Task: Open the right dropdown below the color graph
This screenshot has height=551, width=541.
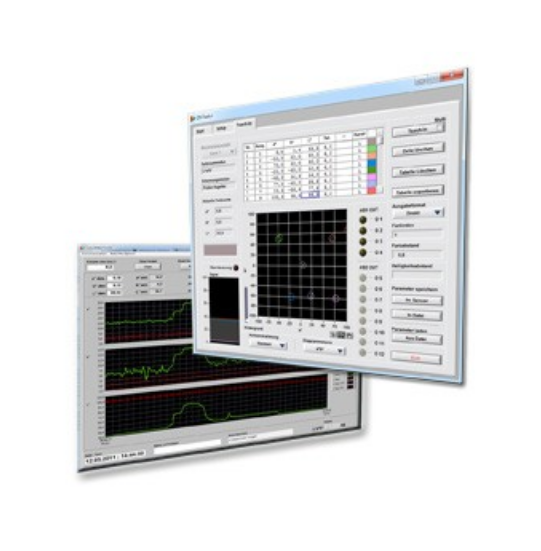Action: tap(324, 350)
